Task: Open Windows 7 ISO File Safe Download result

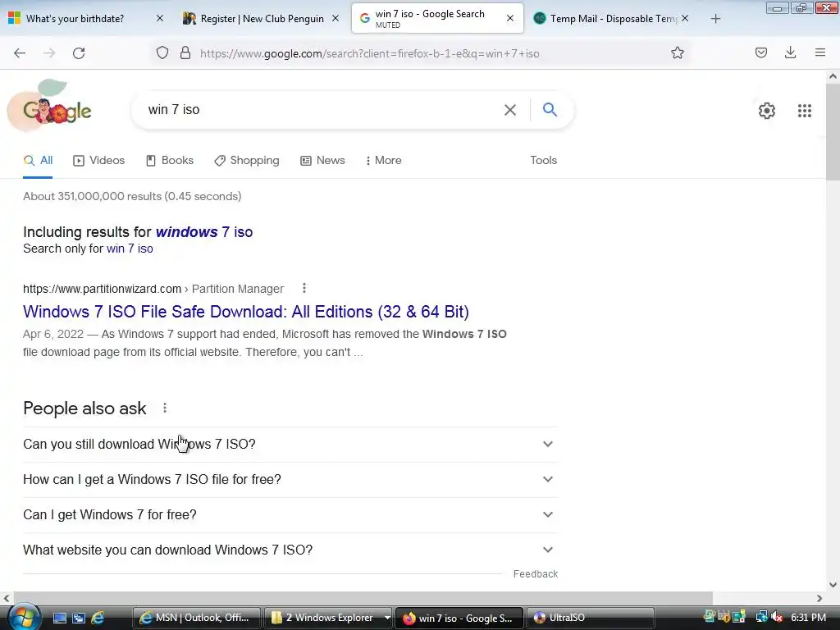Action: coord(246,312)
